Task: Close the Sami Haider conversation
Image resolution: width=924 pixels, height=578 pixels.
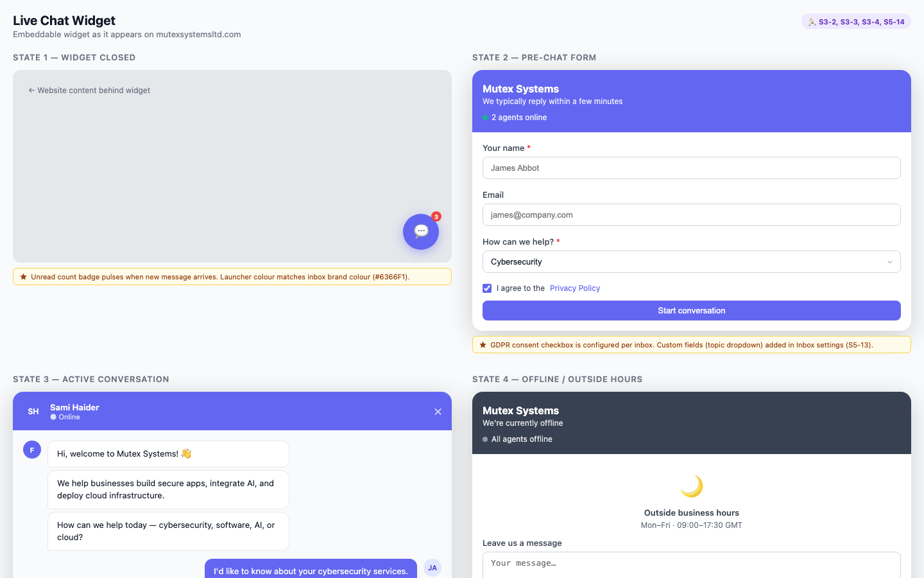Action: tap(438, 412)
